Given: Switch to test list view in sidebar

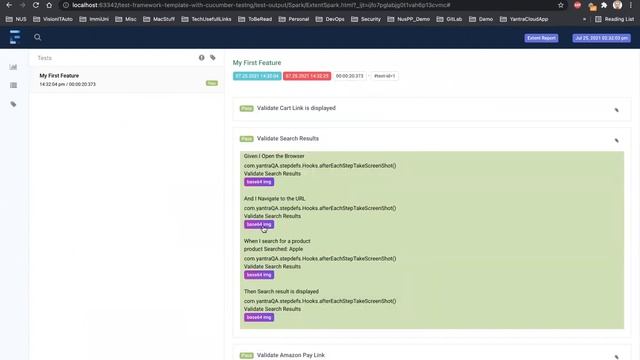Looking at the screenshot, I should pyautogui.click(x=13, y=85).
